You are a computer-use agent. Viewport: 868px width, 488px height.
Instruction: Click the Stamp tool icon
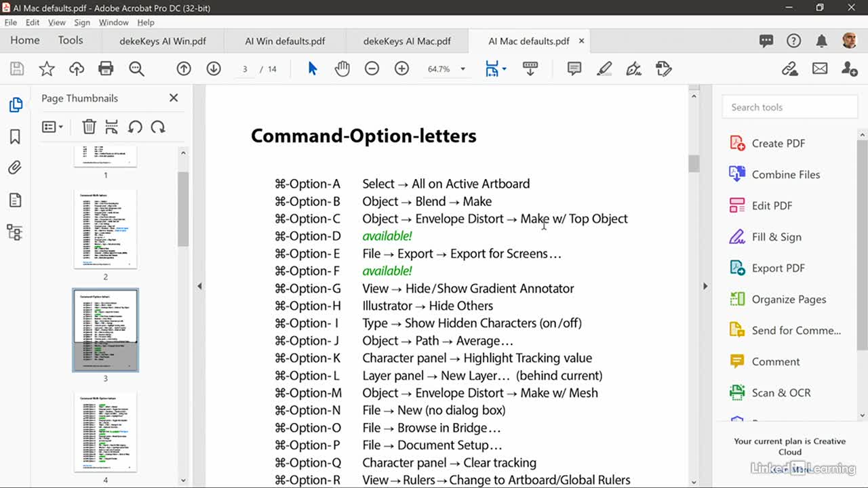tap(664, 68)
